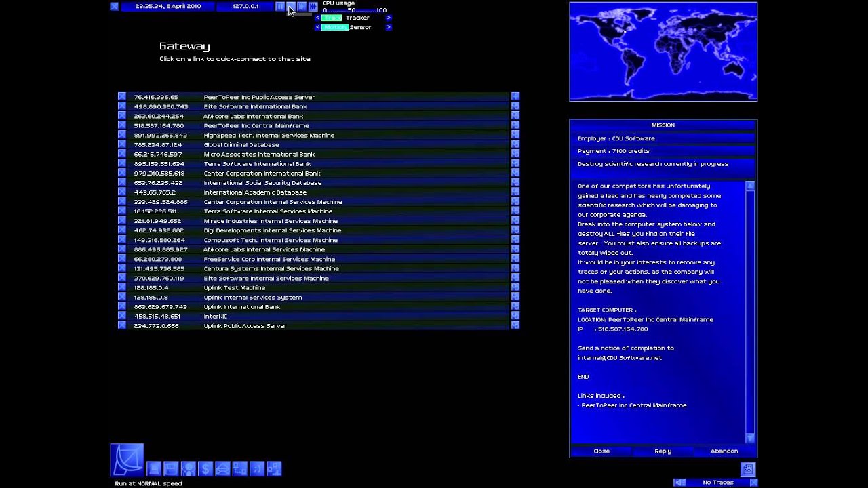Delete the InterNIC link icon
The image size is (868, 488).
point(122,316)
